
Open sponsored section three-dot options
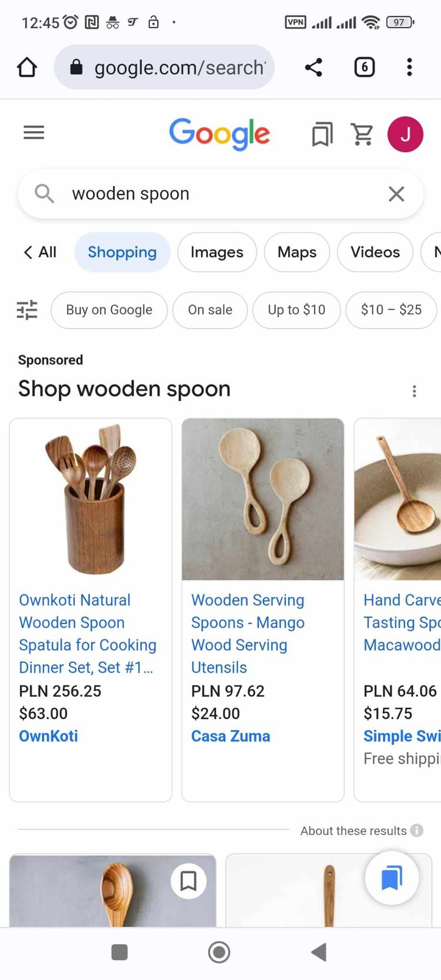(x=415, y=392)
